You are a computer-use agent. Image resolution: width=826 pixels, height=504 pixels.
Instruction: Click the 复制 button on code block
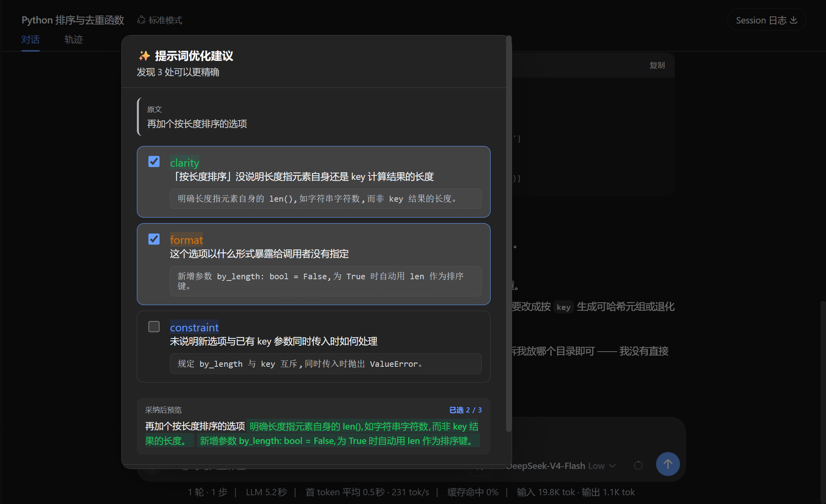point(657,65)
